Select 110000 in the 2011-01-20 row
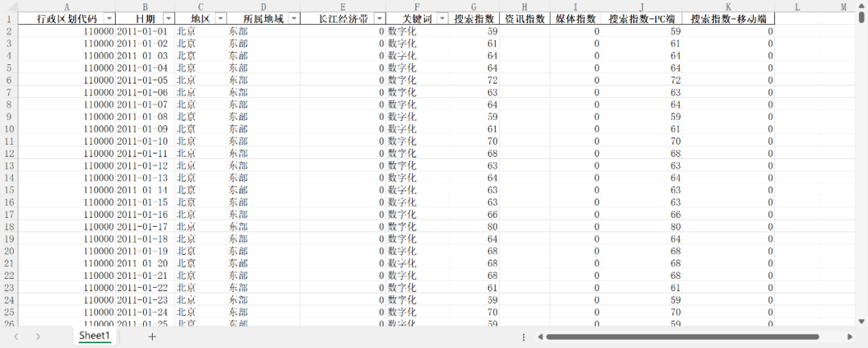 pos(67,263)
